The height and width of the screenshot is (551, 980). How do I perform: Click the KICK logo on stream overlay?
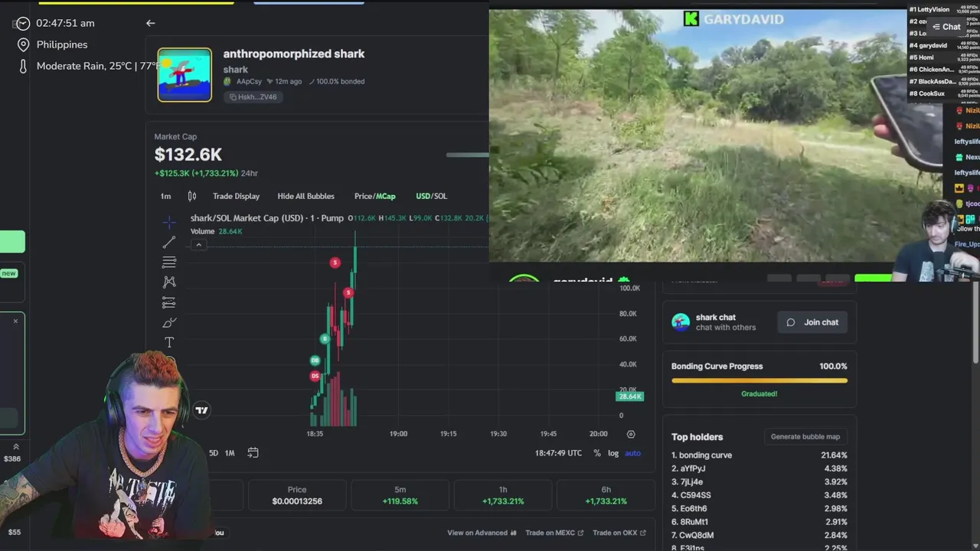(691, 19)
